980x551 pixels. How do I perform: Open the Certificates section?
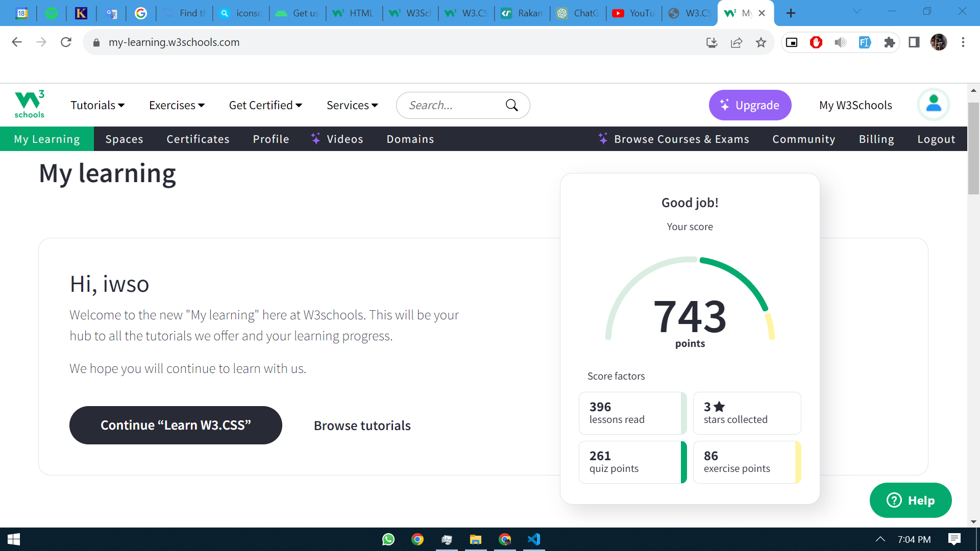pos(198,138)
